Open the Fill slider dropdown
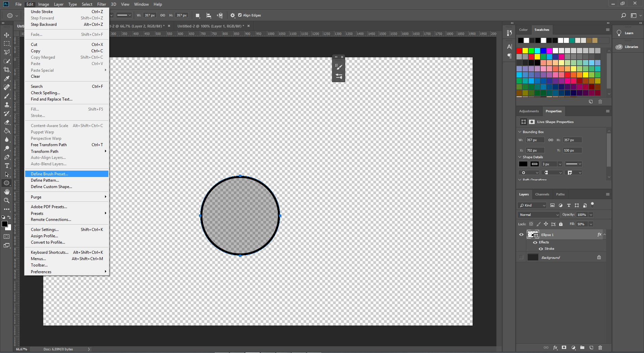644x353 pixels. [x=591, y=224]
